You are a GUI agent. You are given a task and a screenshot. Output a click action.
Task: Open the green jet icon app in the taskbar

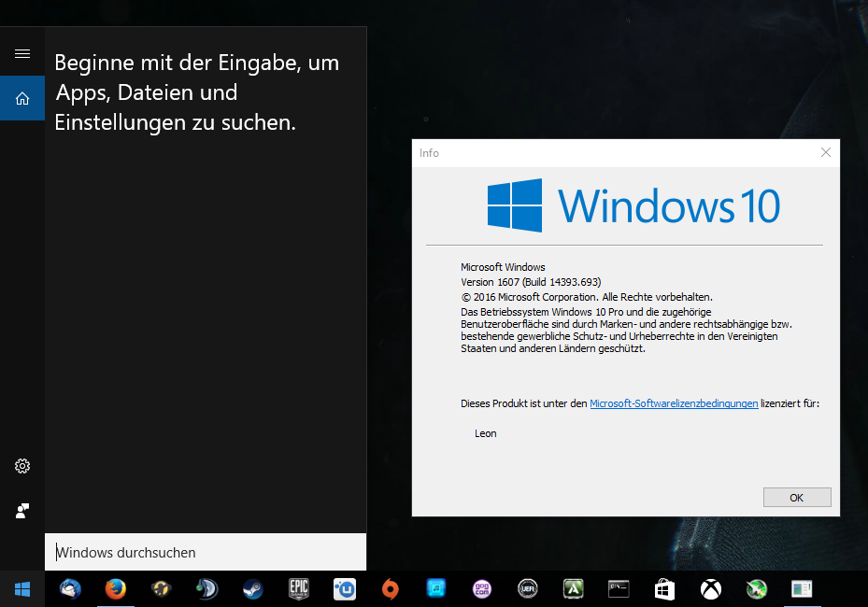pos(757,589)
